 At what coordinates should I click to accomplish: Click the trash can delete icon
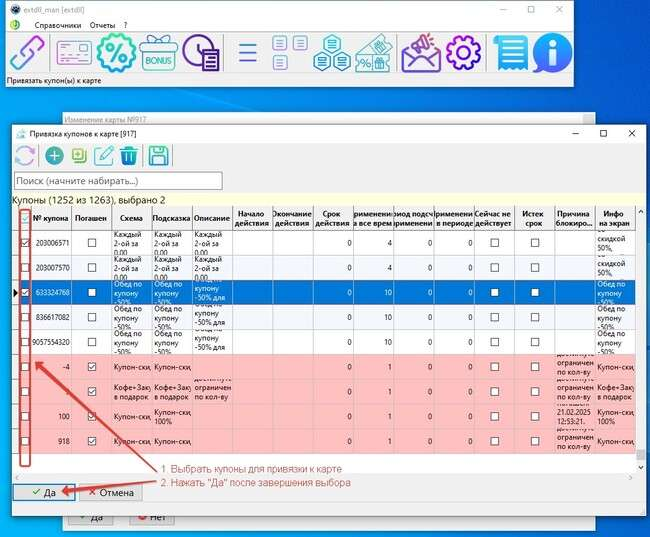pos(129,155)
